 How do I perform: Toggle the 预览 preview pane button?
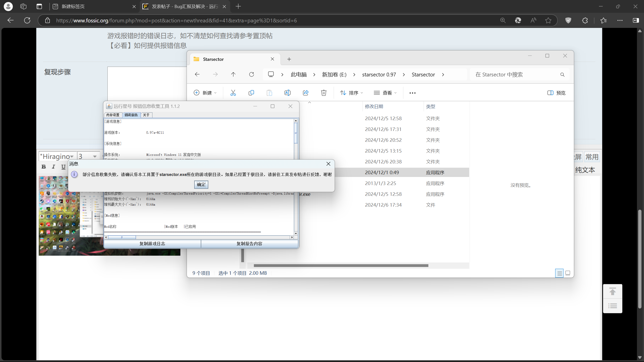point(556,93)
